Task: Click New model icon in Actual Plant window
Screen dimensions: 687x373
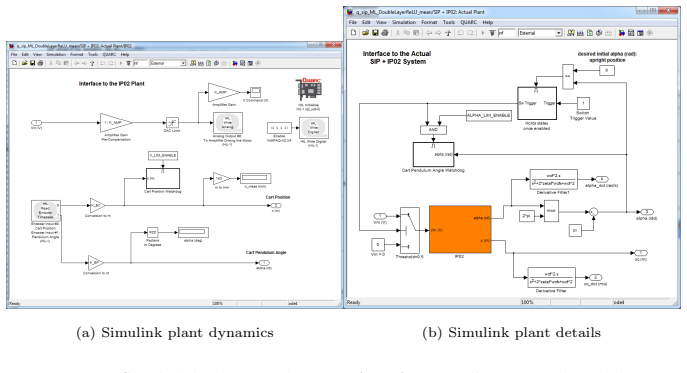Action: point(354,33)
